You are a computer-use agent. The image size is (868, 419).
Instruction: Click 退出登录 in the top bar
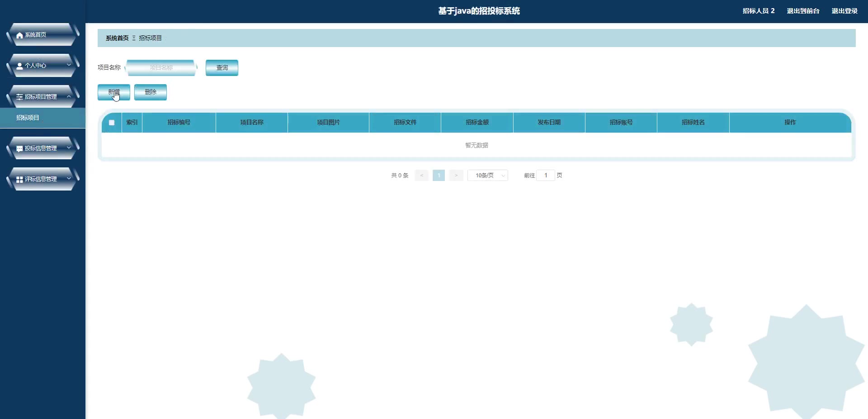coord(844,11)
